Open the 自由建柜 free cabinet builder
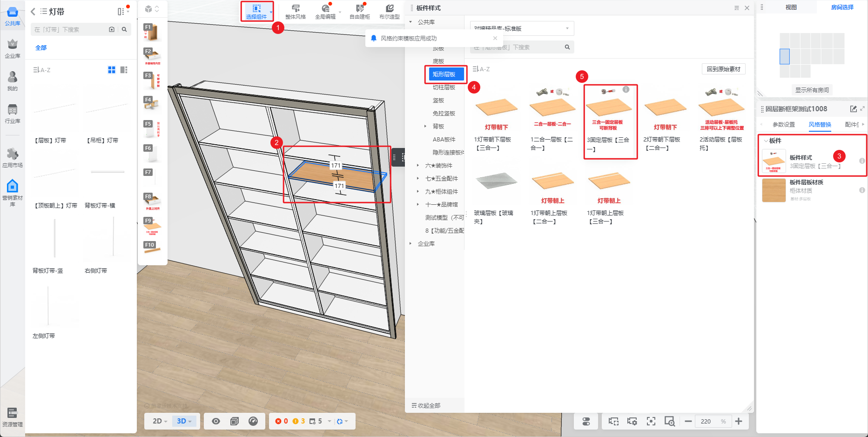Image resolution: width=868 pixels, height=437 pixels. [x=359, y=12]
